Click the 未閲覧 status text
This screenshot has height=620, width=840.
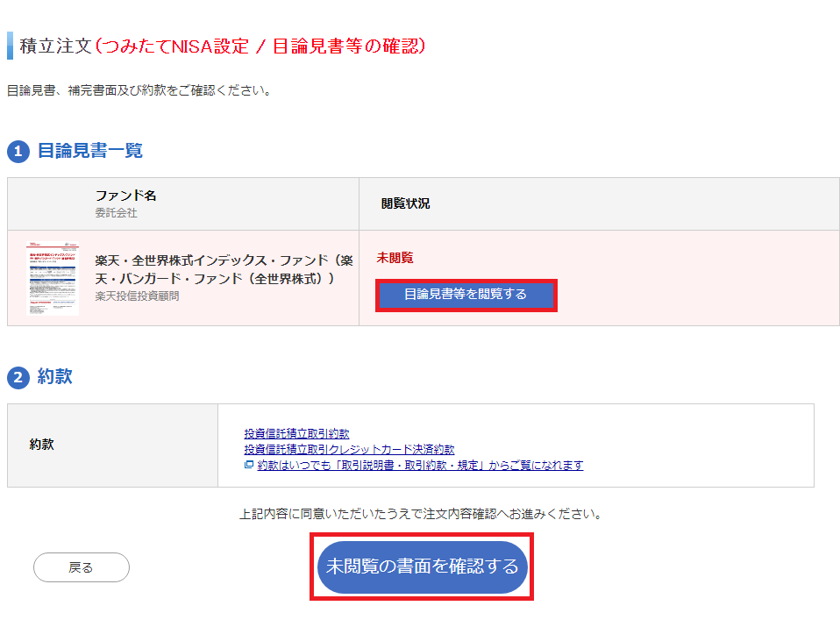click(x=395, y=258)
